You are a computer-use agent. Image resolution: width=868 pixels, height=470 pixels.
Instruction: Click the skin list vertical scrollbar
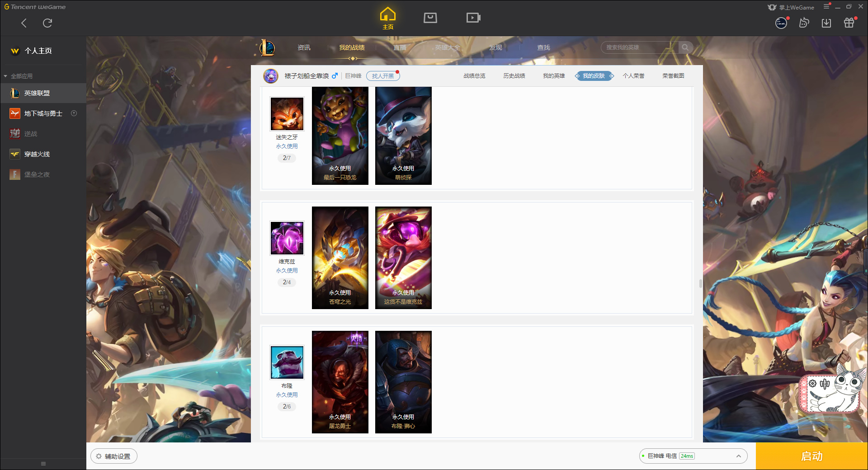coord(701,283)
